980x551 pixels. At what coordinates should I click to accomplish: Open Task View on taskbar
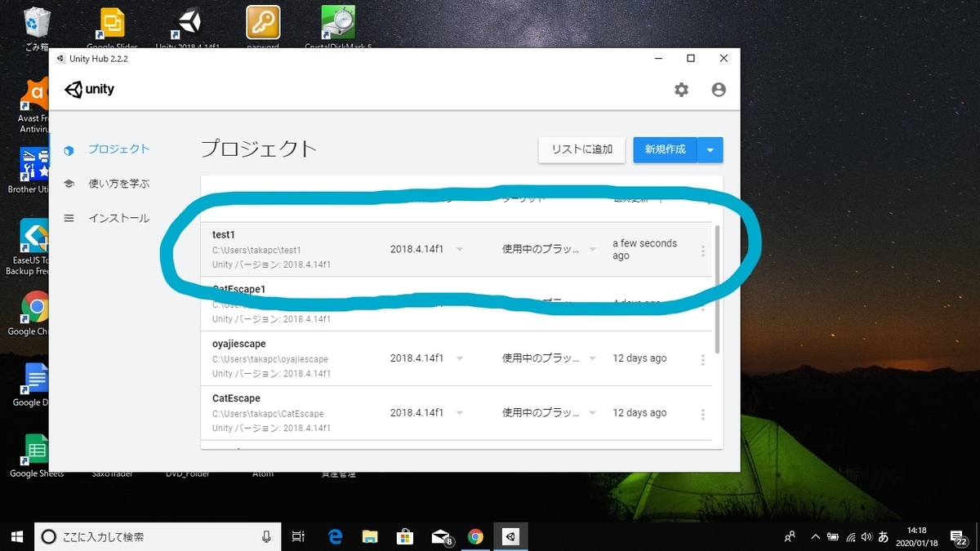(x=298, y=536)
